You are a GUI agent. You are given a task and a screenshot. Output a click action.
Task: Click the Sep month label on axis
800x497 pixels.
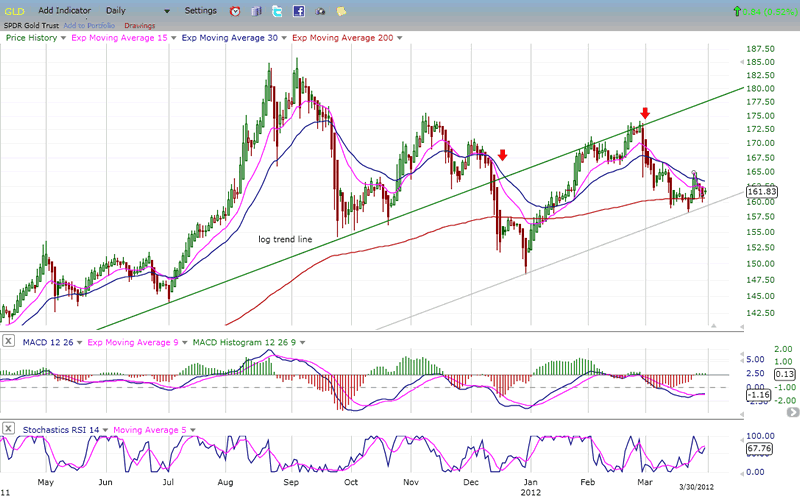(291, 482)
